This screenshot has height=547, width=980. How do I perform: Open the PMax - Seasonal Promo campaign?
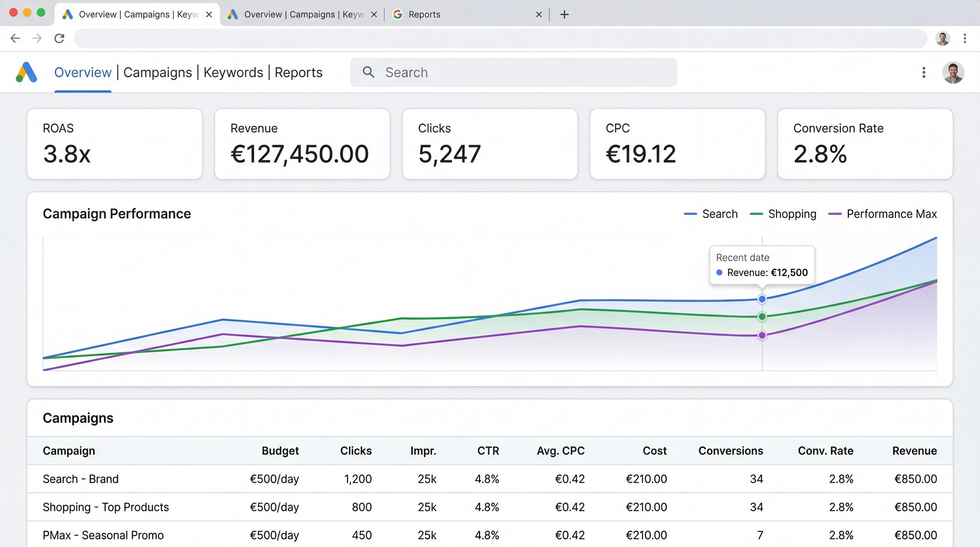point(103,535)
